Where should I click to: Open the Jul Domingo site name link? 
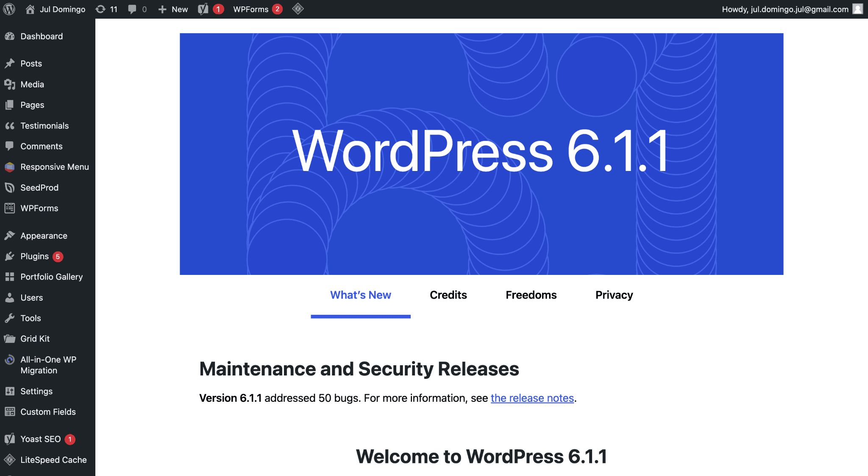(62, 9)
